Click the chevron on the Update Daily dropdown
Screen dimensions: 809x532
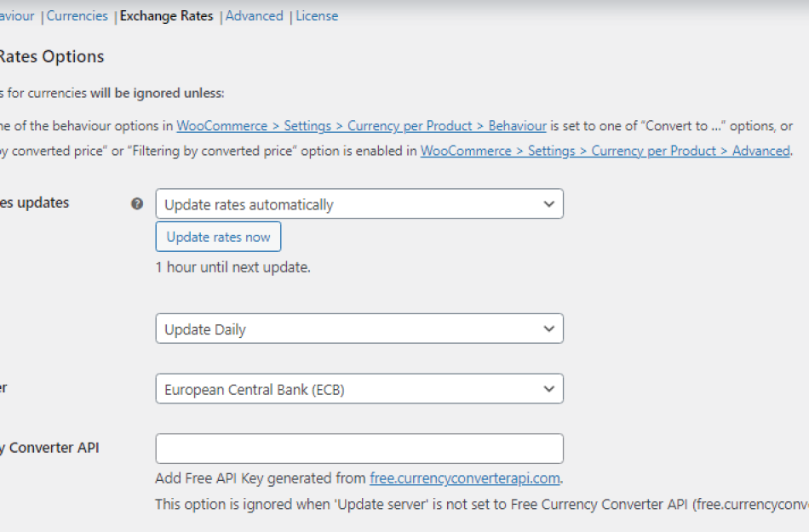point(550,329)
